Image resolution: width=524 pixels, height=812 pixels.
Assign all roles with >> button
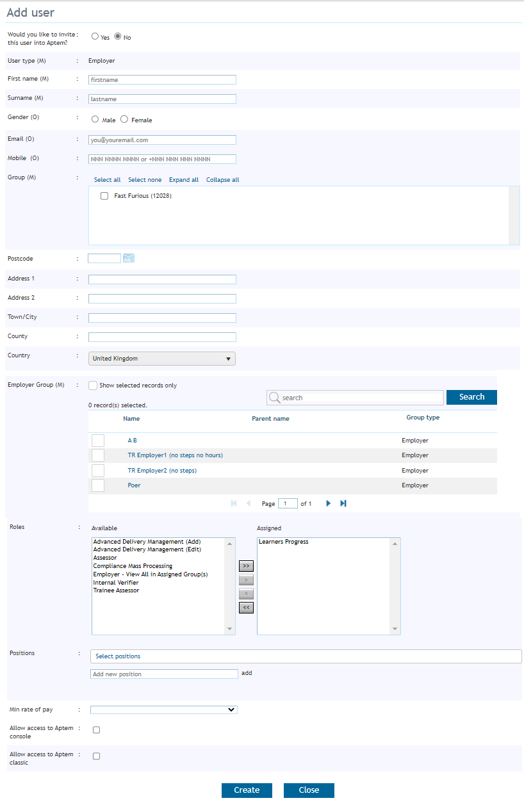(246, 566)
